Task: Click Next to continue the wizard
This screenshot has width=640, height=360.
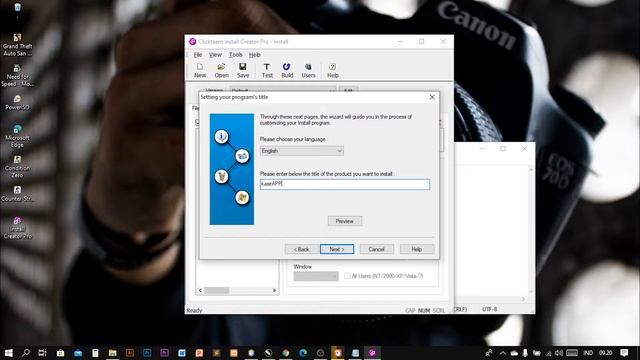Action: point(337,249)
